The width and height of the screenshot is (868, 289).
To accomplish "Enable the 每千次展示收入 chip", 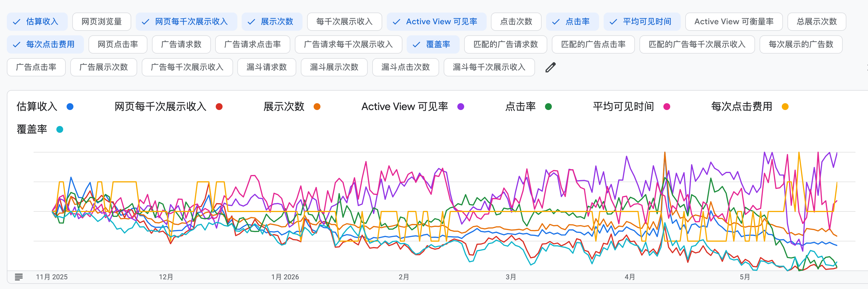I will (344, 22).
